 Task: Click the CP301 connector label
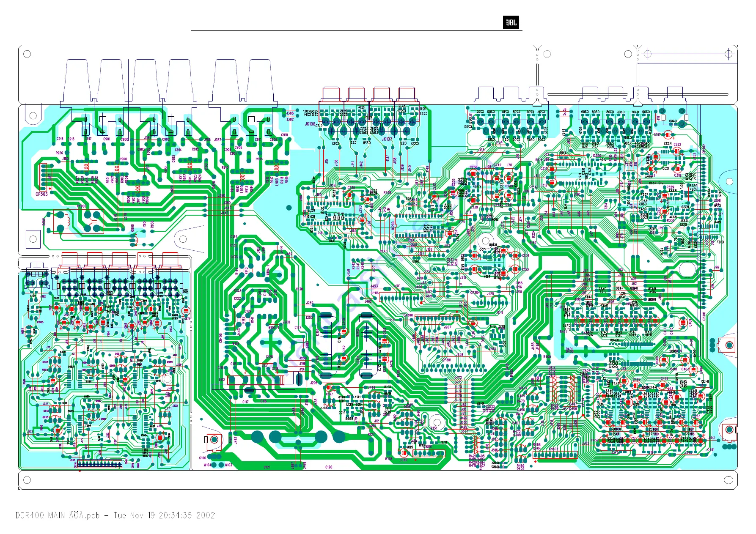pyautogui.click(x=447, y=360)
